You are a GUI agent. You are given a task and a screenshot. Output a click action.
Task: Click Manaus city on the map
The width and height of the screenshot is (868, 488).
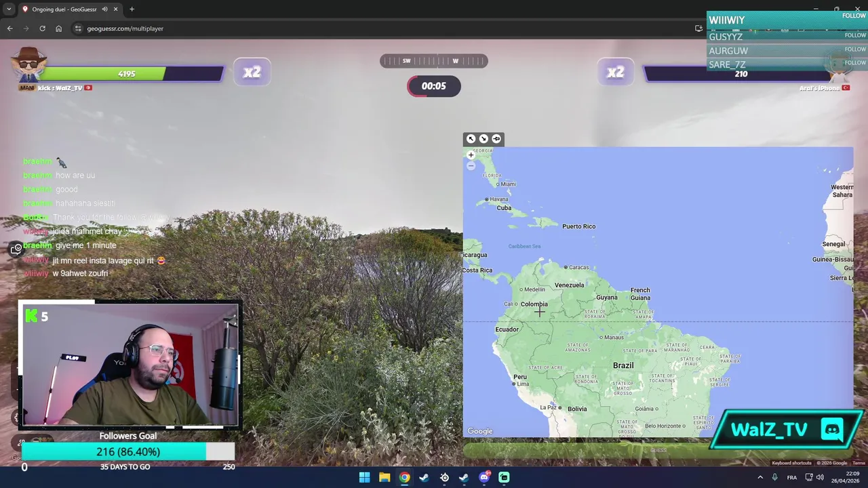click(614, 338)
